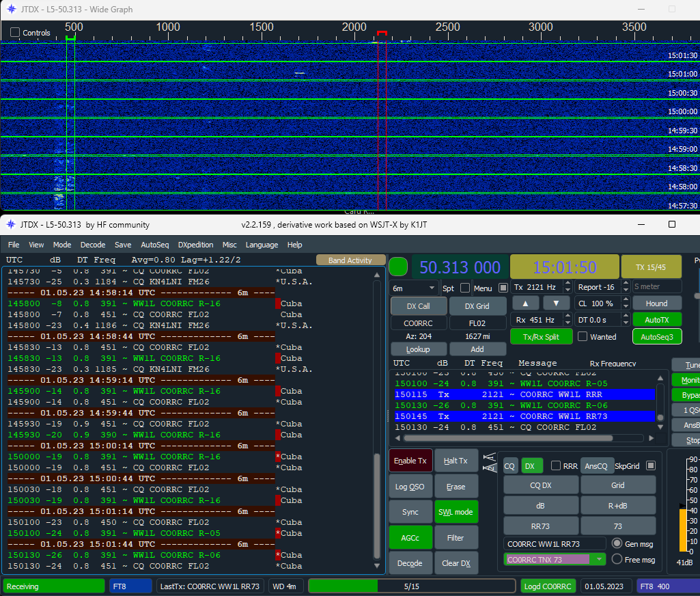Image resolution: width=700 pixels, height=596 pixels.
Task: Increase DT 0.0 s with stepper up arrow
Action: point(626,316)
